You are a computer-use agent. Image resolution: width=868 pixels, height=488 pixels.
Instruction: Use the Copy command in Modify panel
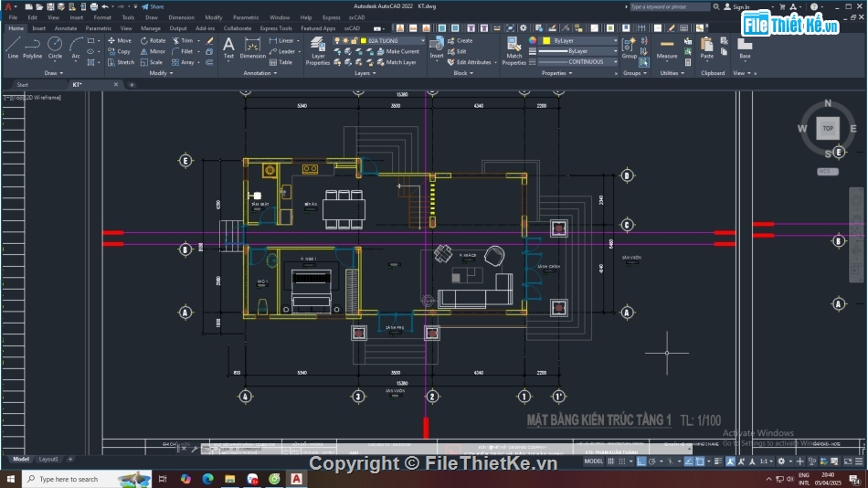[119, 51]
